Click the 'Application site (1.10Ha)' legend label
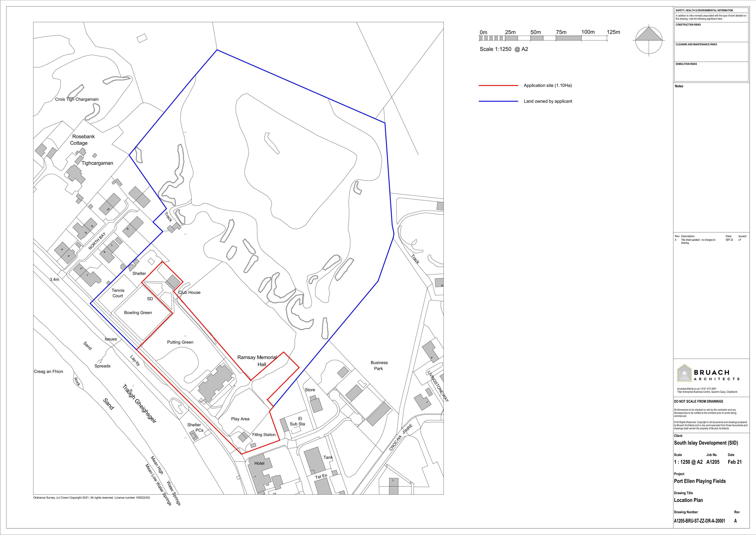Image resolution: width=756 pixels, height=535 pixels. tap(548, 85)
